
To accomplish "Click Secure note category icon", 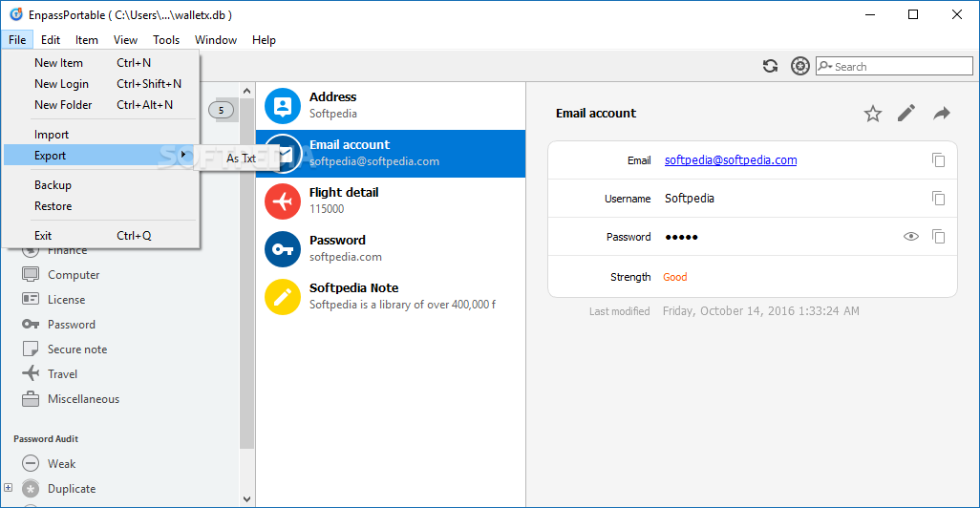I will pos(31,349).
